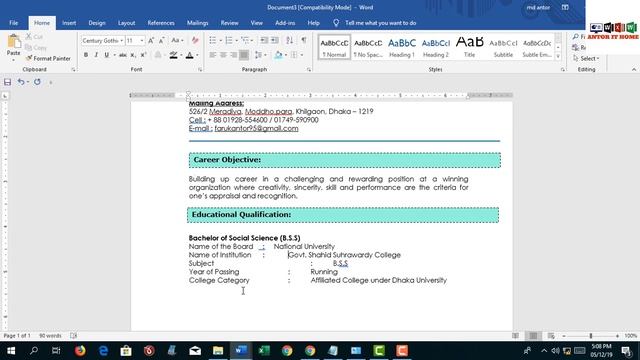Toggle Bold formatting

(86, 55)
